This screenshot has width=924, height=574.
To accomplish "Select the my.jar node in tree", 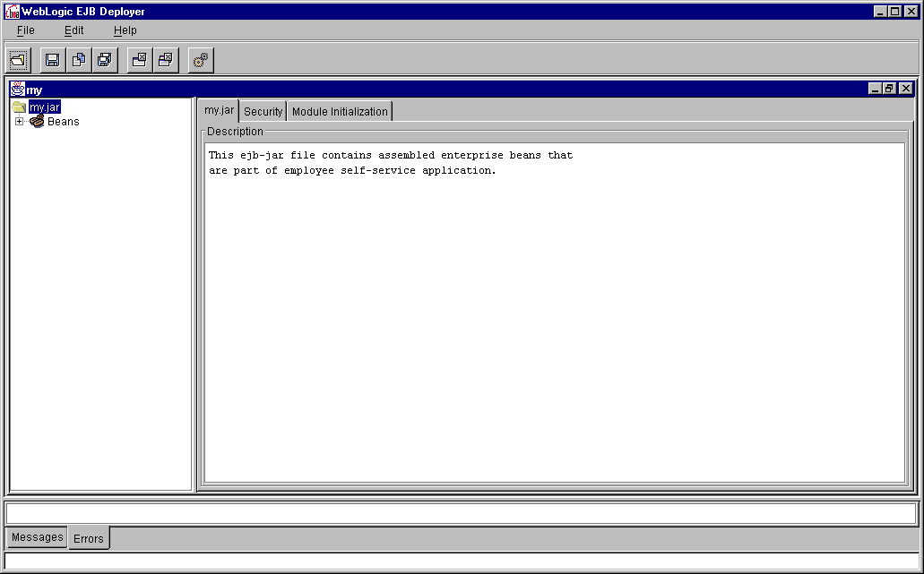I will [45, 107].
